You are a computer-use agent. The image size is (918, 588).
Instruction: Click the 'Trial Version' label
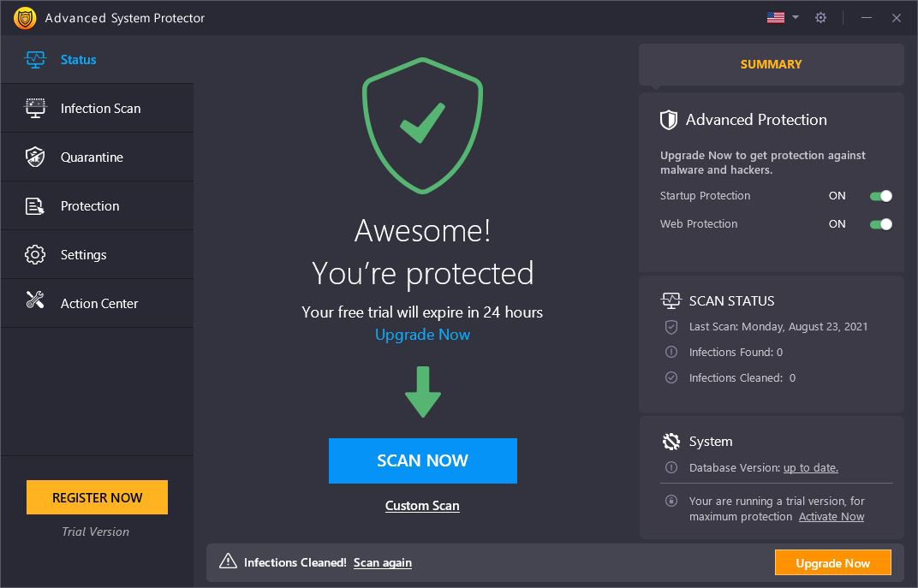(x=95, y=532)
